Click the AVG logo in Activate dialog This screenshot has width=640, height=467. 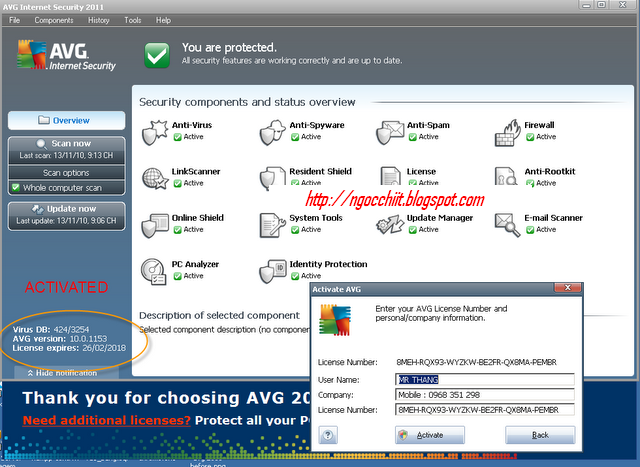(x=335, y=320)
